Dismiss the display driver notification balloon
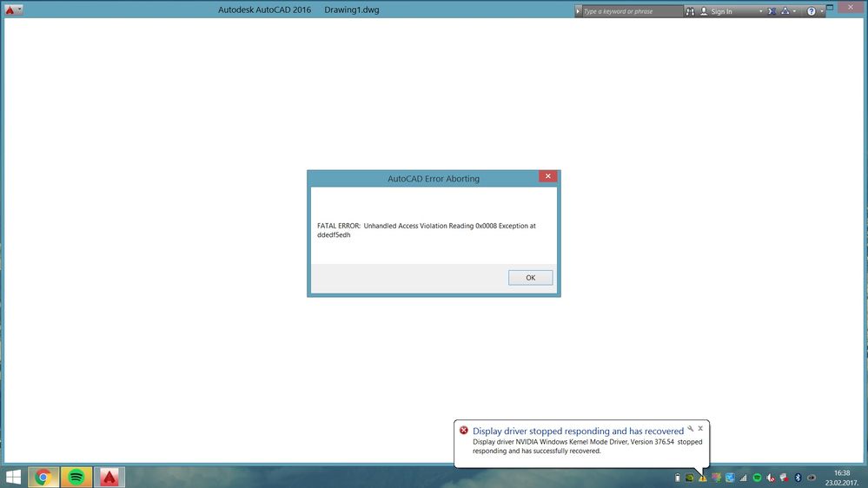The height and width of the screenshot is (488, 868). pyautogui.click(x=700, y=428)
